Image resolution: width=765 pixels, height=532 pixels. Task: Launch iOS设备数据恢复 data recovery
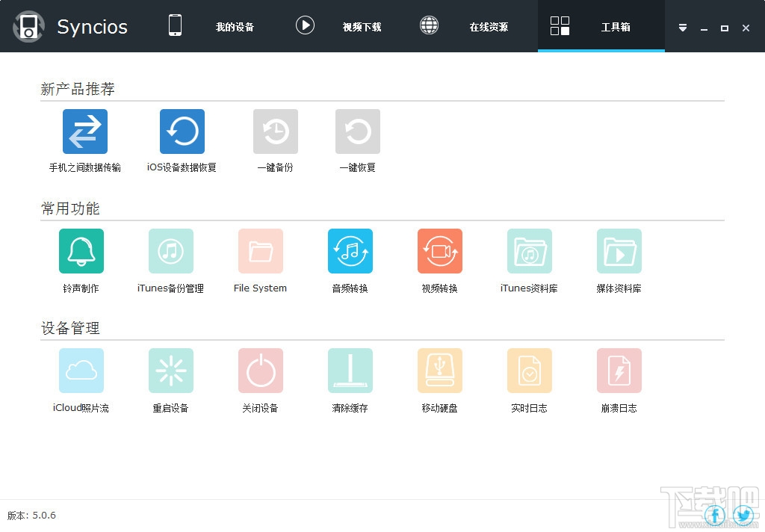click(182, 132)
